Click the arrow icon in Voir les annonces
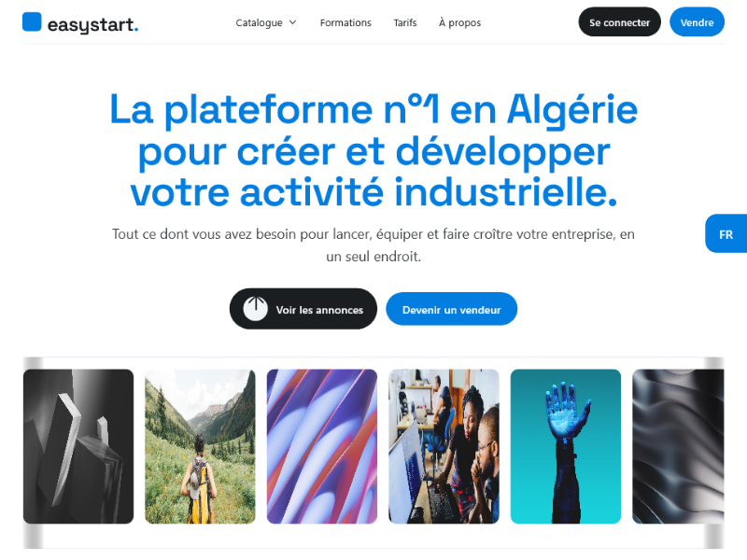747x560 pixels. pos(255,309)
